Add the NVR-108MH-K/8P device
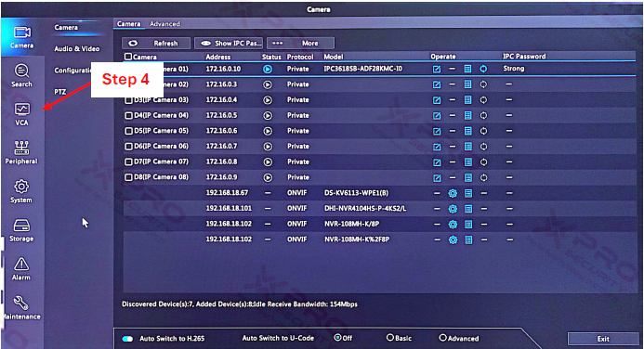Image resolution: width=644 pixels, height=349 pixels. tap(453, 225)
